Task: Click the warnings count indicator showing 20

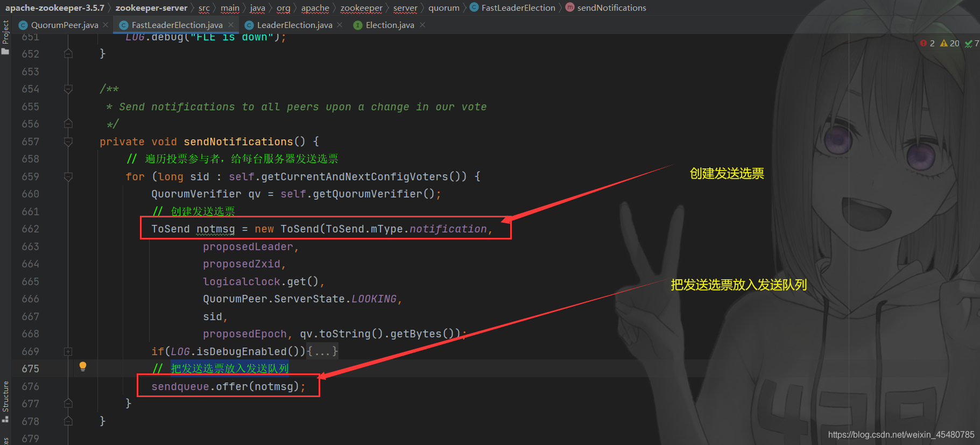Action: 949,43
